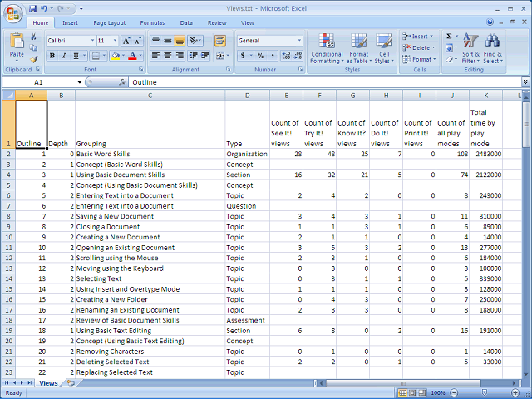The height and width of the screenshot is (399, 532).
Task: Toggle Bold formatting
Action: tap(52, 56)
